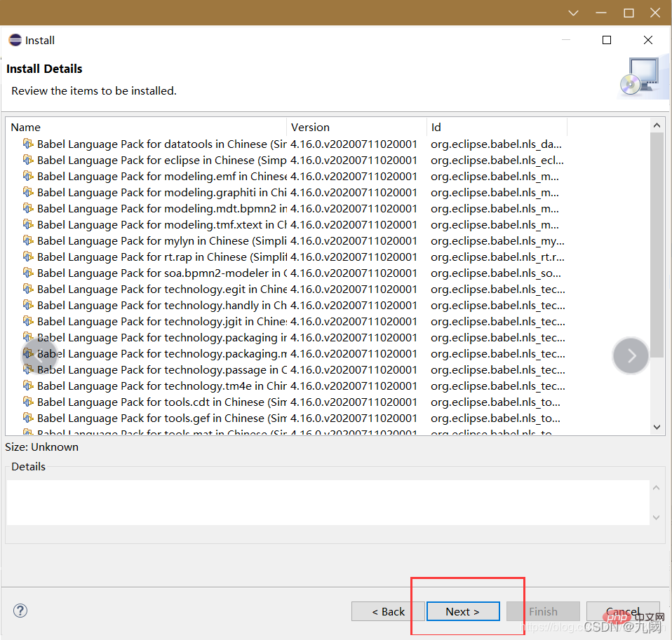The height and width of the screenshot is (640, 672).
Task: Click the plugin icon of the technology.tm4e row
Action: [x=28, y=386]
